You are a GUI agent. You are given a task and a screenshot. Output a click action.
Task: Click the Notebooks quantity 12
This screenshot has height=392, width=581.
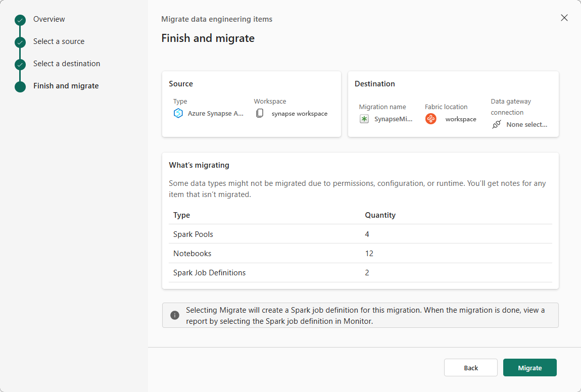click(369, 254)
